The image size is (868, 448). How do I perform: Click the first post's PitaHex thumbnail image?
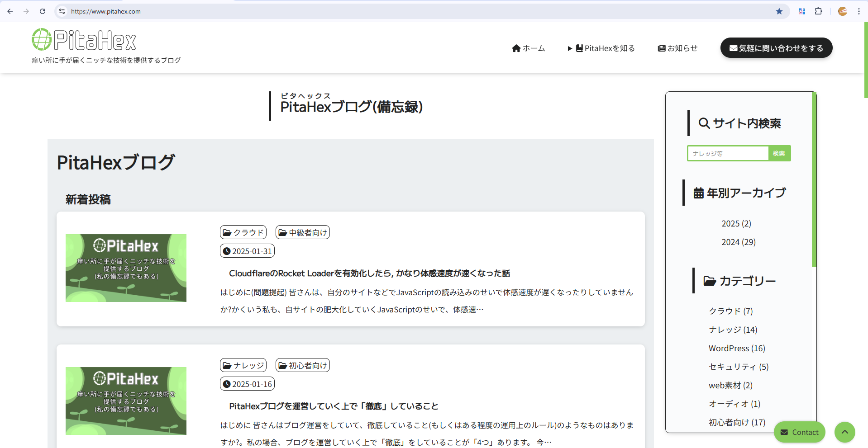point(126,268)
